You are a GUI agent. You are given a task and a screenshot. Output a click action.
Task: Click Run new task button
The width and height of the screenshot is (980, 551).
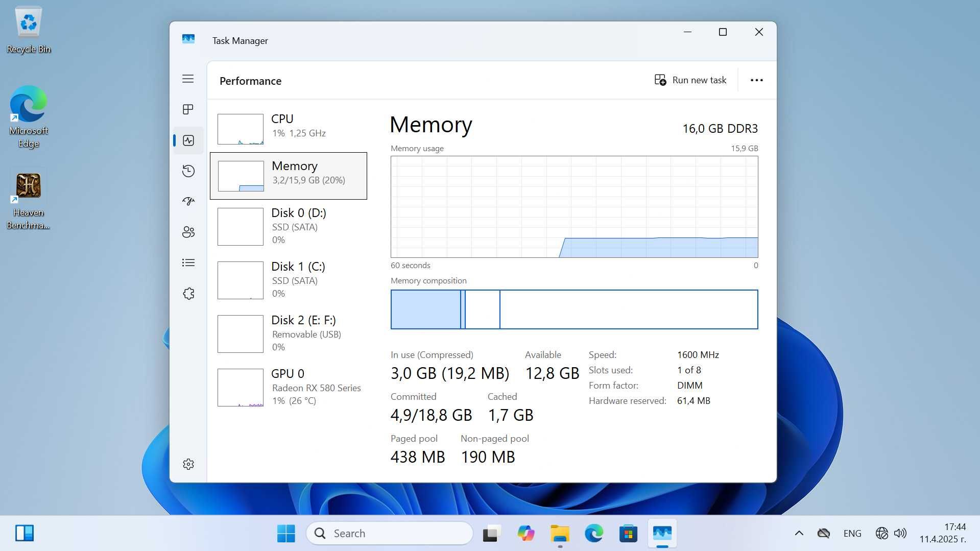[690, 80]
